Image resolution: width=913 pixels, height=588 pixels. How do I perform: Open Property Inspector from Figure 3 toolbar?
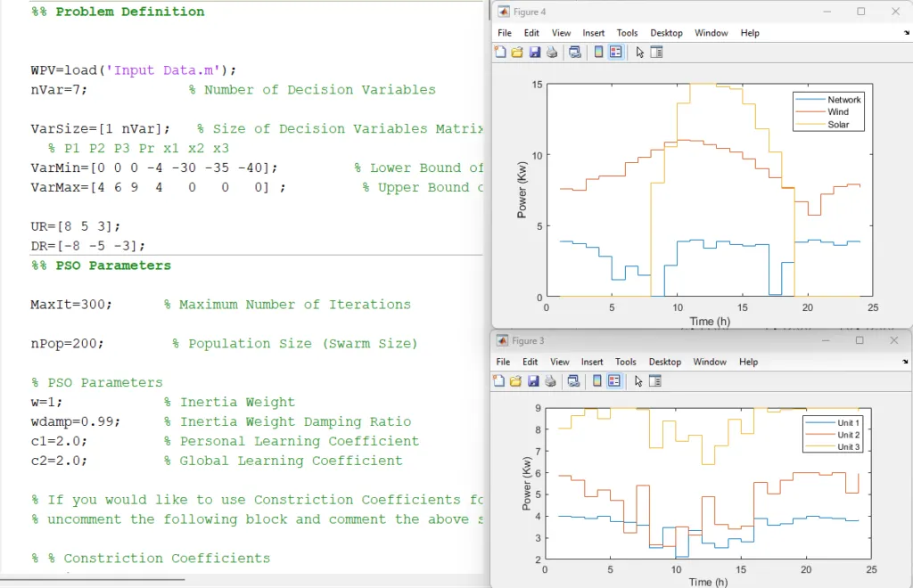[x=655, y=381]
